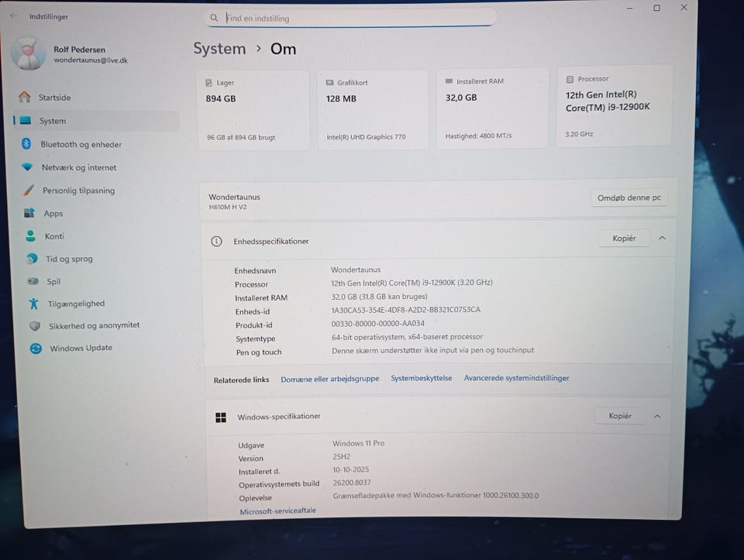Screen dimensions: 744x560
Task: Open the Grafikkort 128 MB card
Action: point(373,109)
